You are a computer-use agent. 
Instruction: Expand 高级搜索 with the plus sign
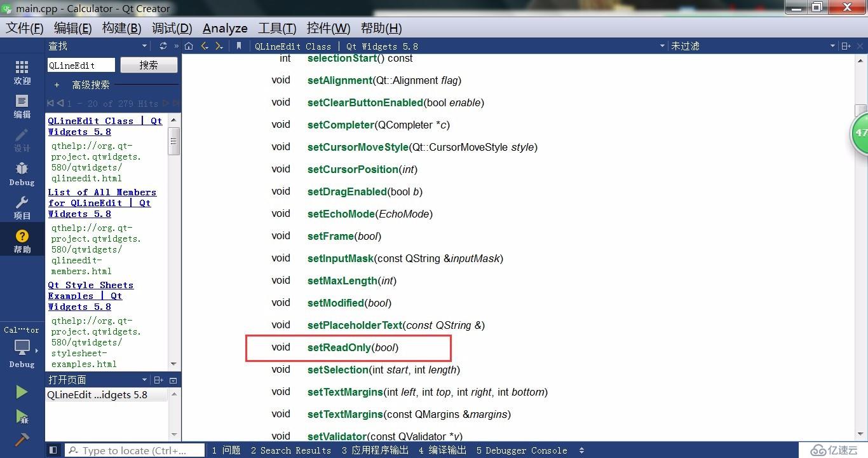pos(57,85)
